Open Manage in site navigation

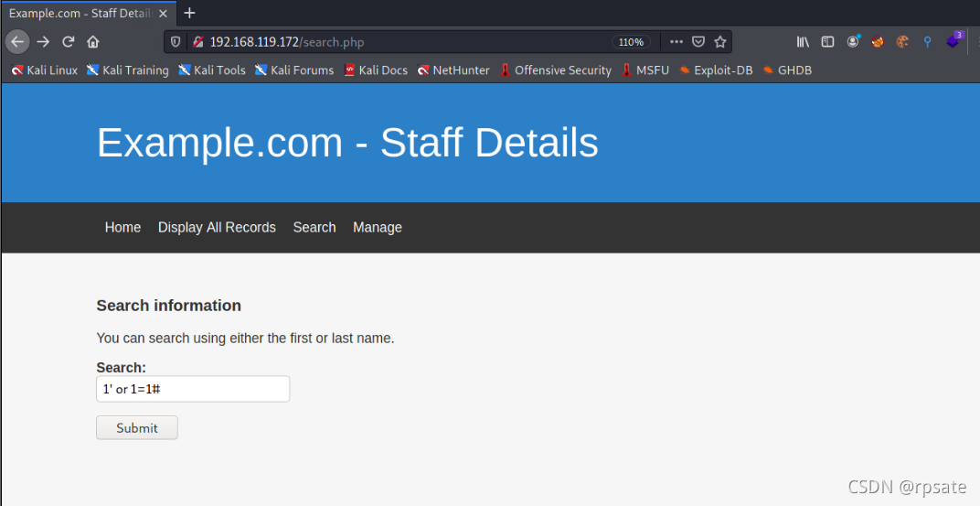[x=378, y=228]
